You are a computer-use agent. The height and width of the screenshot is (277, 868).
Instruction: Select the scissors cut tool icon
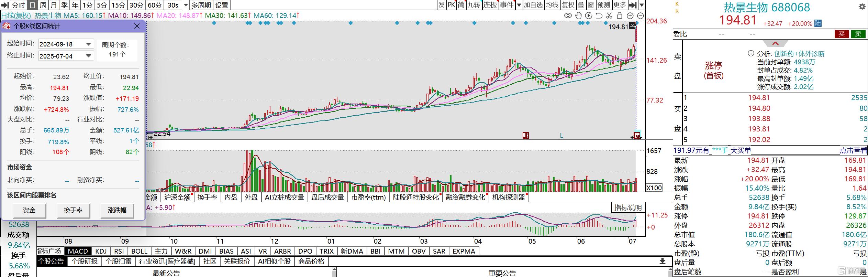point(609,15)
